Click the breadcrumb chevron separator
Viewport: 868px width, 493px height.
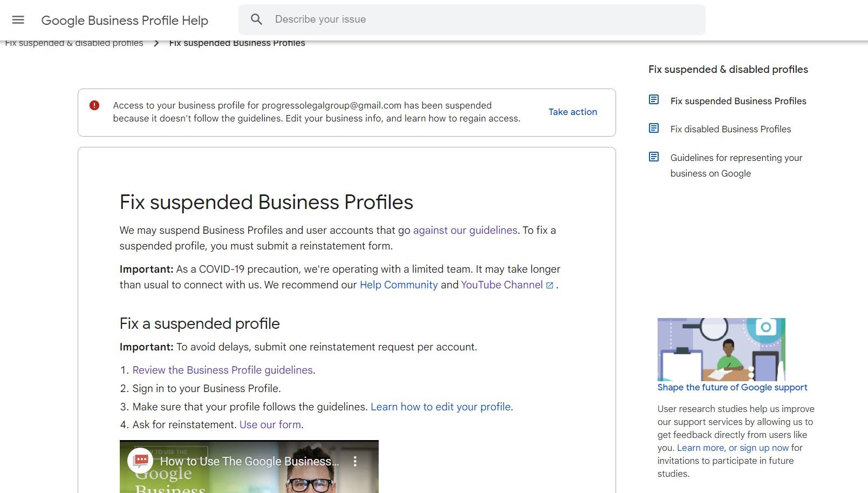(156, 43)
